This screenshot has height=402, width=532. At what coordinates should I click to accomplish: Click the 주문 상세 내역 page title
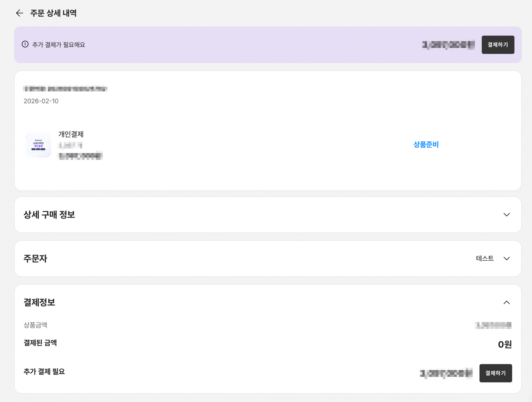pyautogui.click(x=54, y=13)
